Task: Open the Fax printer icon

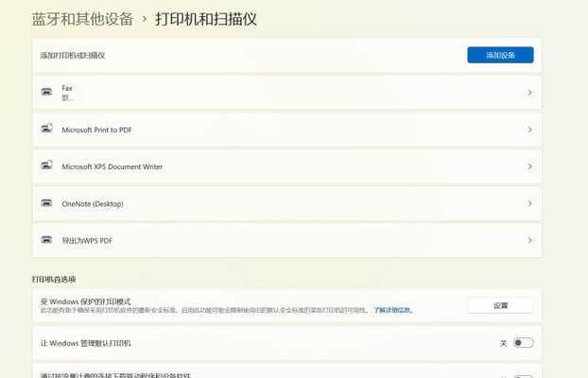Action: [x=46, y=93]
